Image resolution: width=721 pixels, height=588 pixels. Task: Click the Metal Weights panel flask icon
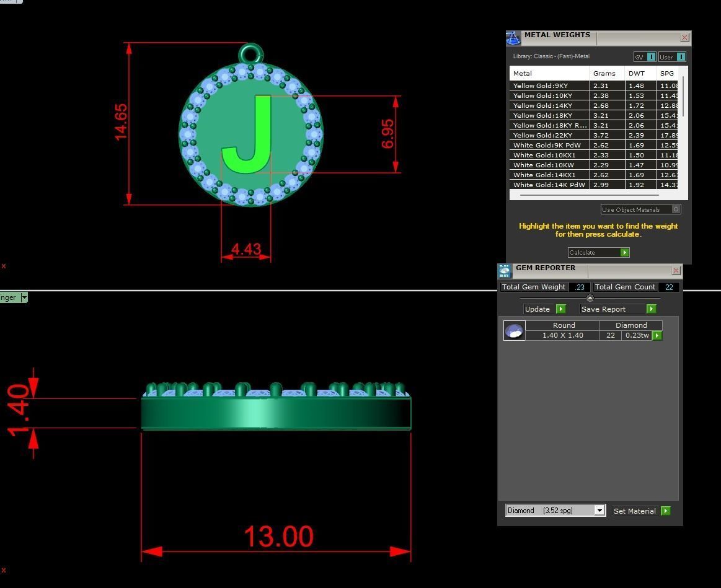pos(513,38)
